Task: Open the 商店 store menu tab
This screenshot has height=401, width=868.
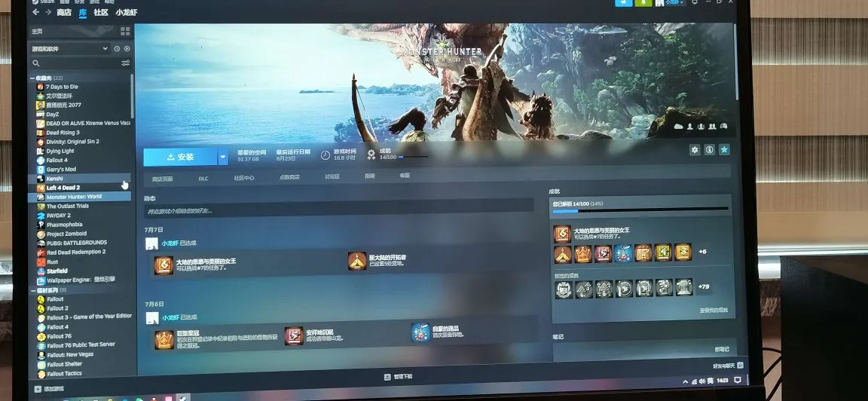Action: pos(63,13)
